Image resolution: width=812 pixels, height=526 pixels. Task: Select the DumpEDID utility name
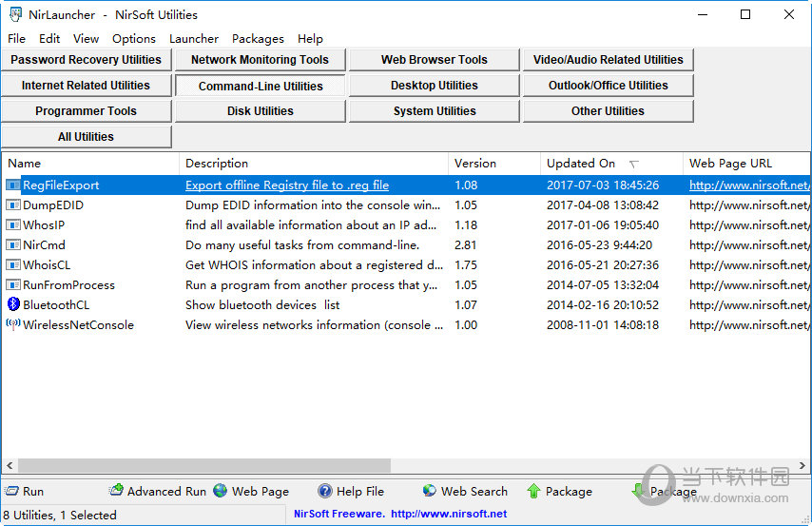click(x=53, y=205)
